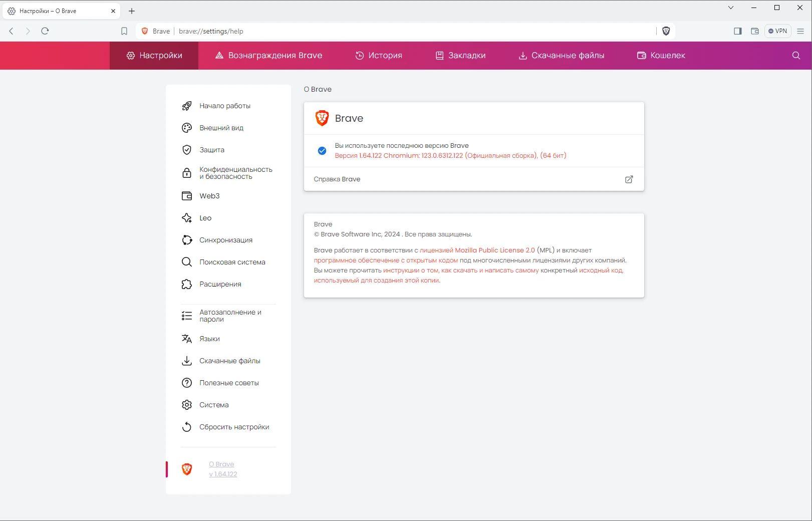812x521 pixels.
Task: Click the star icon for Leo
Action: pyautogui.click(x=187, y=218)
